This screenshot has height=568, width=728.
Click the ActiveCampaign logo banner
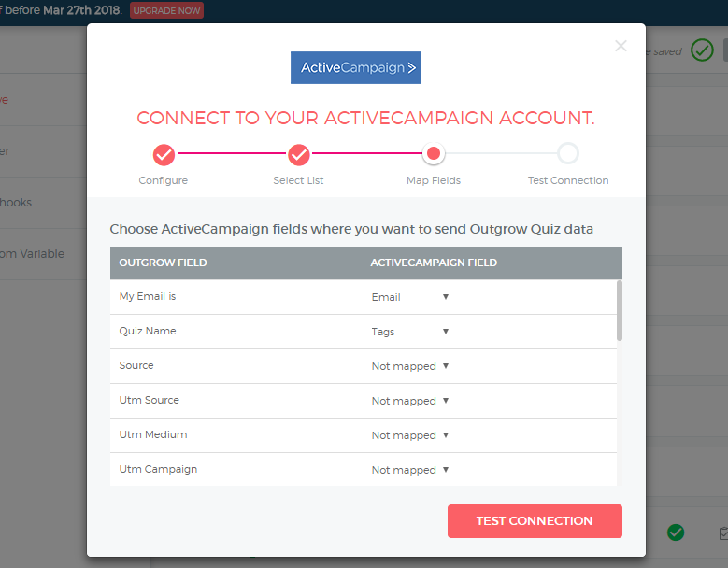[356, 68]
